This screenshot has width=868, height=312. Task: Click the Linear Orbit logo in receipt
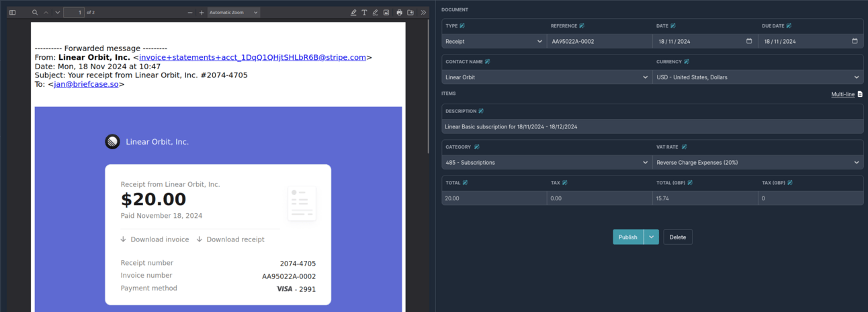[112, 141]
